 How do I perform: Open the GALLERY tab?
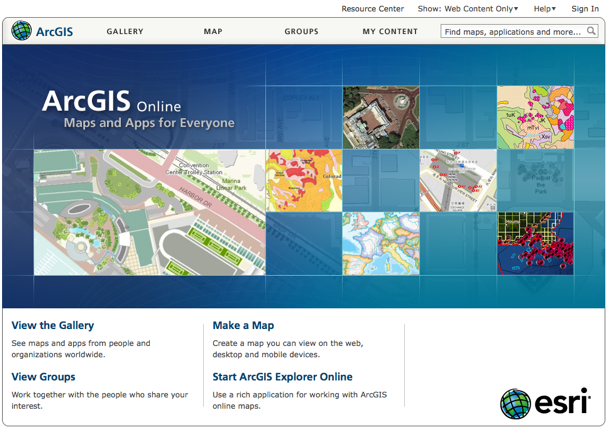coord(125,31)
